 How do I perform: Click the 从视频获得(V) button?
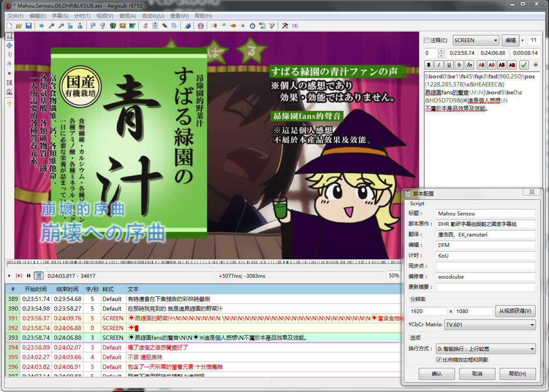[x=515, y=311]
